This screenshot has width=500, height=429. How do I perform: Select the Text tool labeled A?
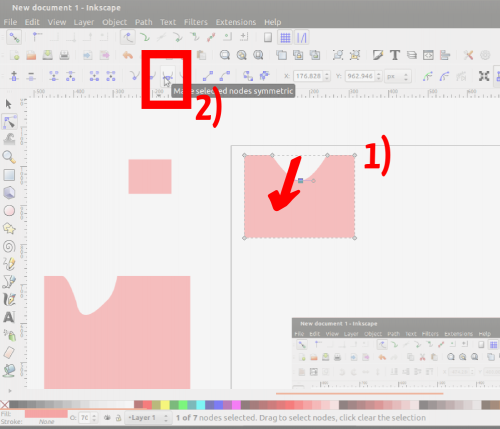[9, 317]
